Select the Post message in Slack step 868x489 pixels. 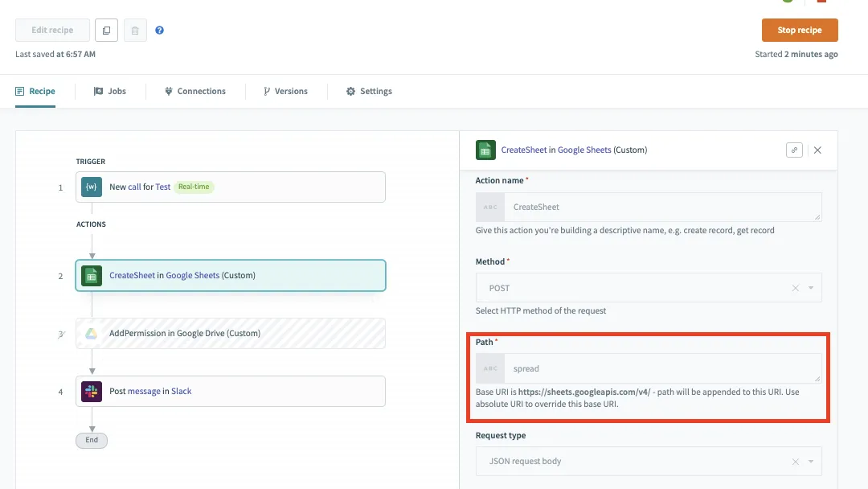coord(231,392)
